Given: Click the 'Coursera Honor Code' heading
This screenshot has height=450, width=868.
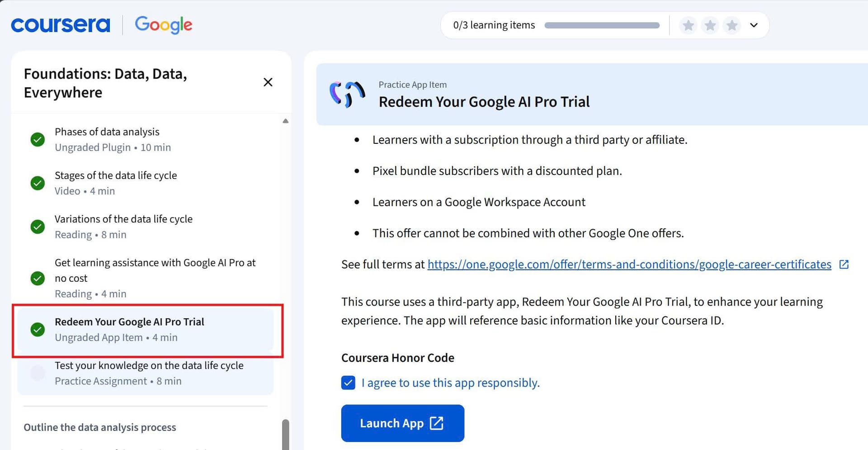Looking at the screenshot, I should [x=398, y=358].
